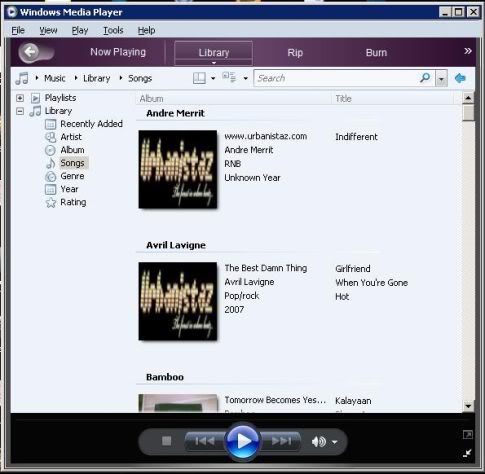
Task: Open the Play menu
Action: (80, 30)
